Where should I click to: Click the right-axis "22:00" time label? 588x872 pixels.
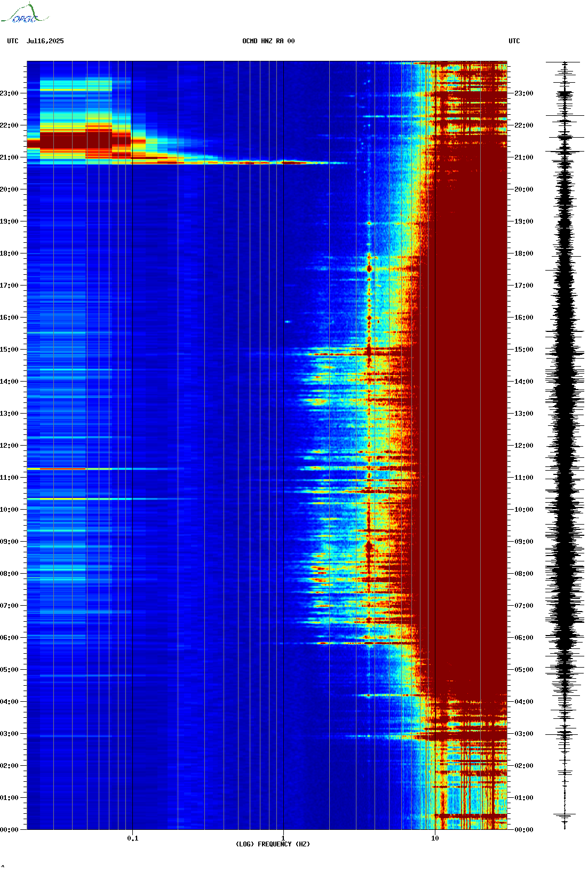(523, 125)
